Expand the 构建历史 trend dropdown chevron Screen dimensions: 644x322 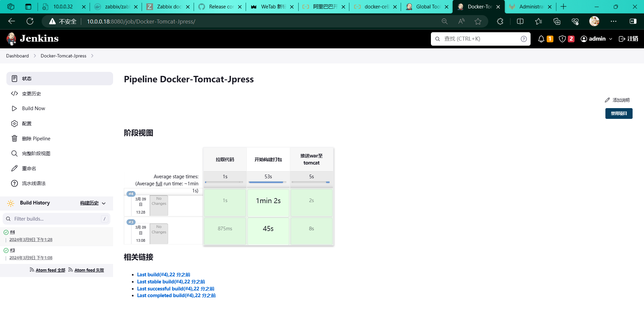pyautogui.click(x=104, y=203)
